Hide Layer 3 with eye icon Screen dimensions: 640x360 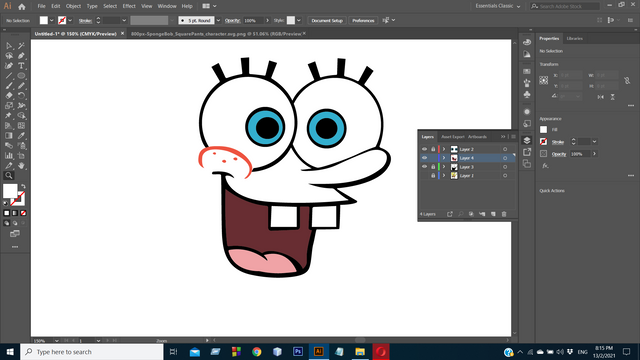(x=424, y=167)
